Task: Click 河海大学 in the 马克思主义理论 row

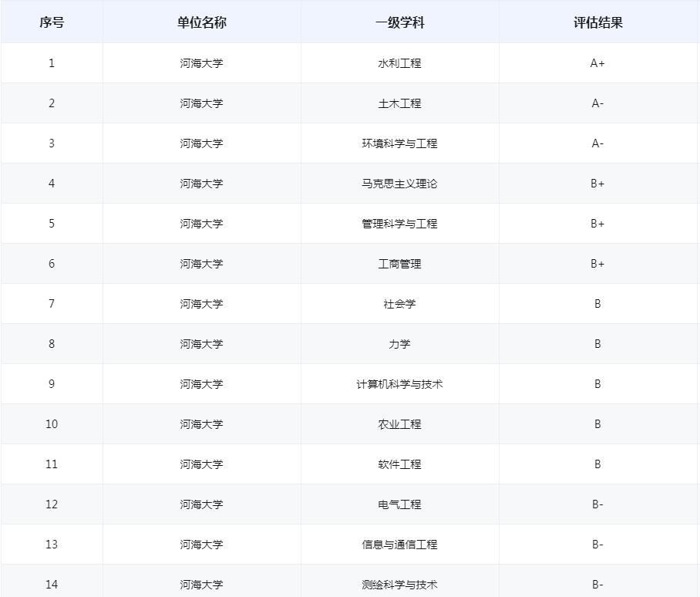Action: [x=201, y=184]
